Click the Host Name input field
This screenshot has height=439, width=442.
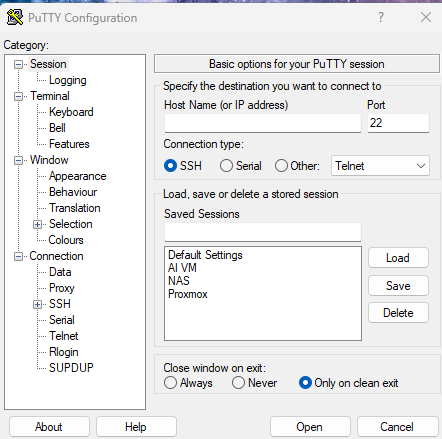263,123
